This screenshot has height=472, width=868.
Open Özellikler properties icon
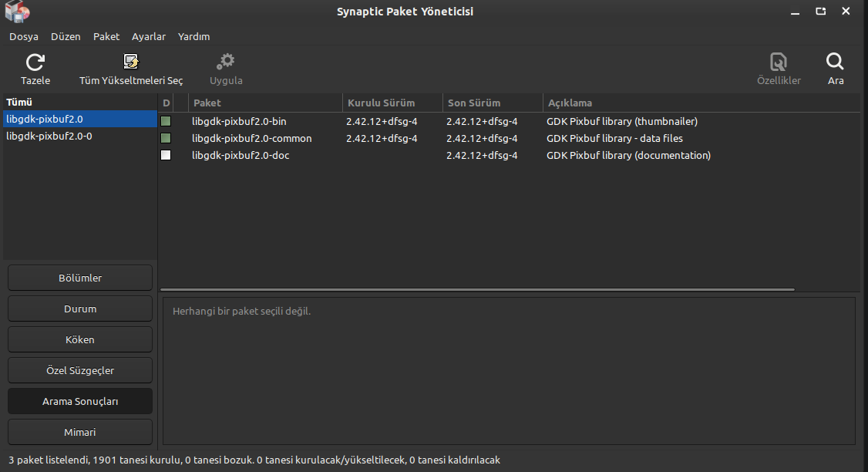[x=779, y=62]
